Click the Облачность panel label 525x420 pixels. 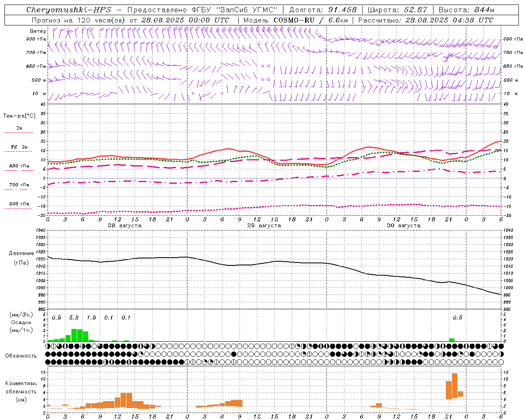[x=21, y=356]
